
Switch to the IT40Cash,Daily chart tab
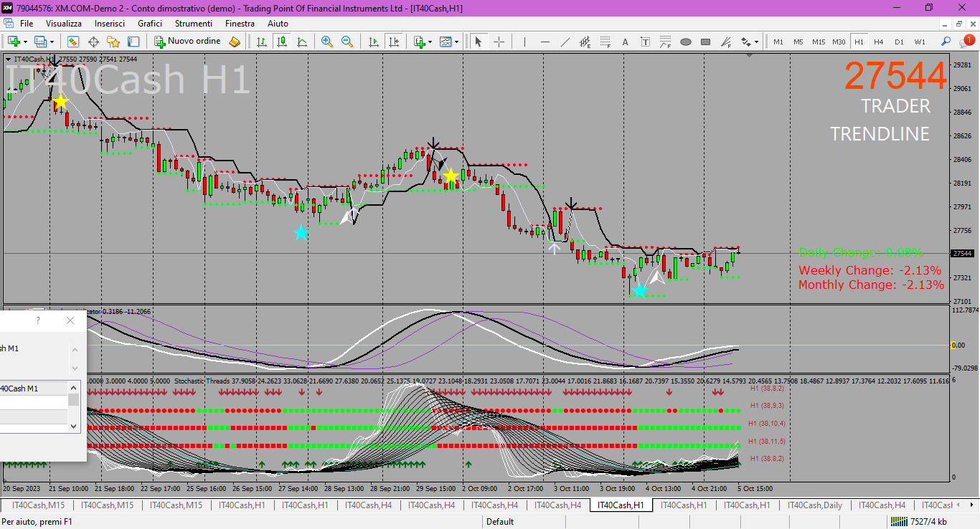pyautogui.click(x=815, y=505)
